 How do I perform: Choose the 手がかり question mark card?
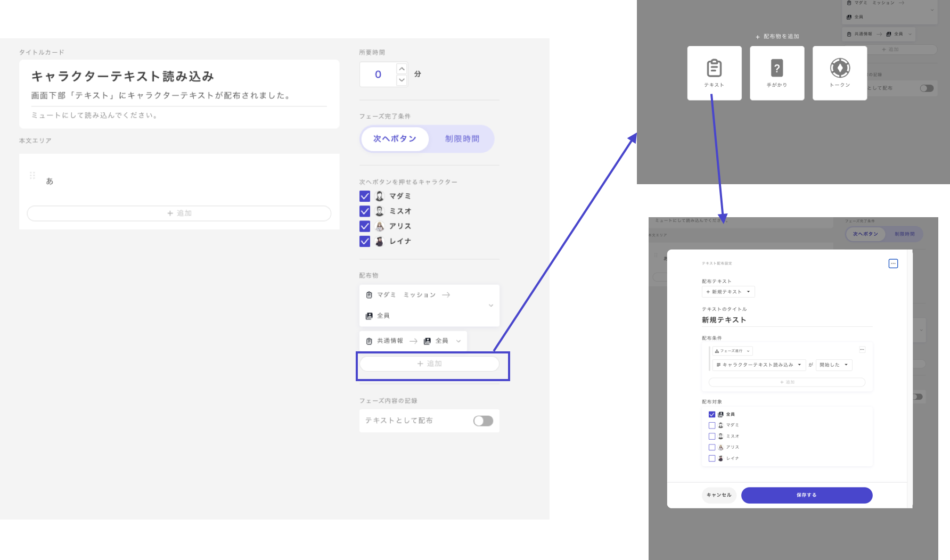point(777,72)
